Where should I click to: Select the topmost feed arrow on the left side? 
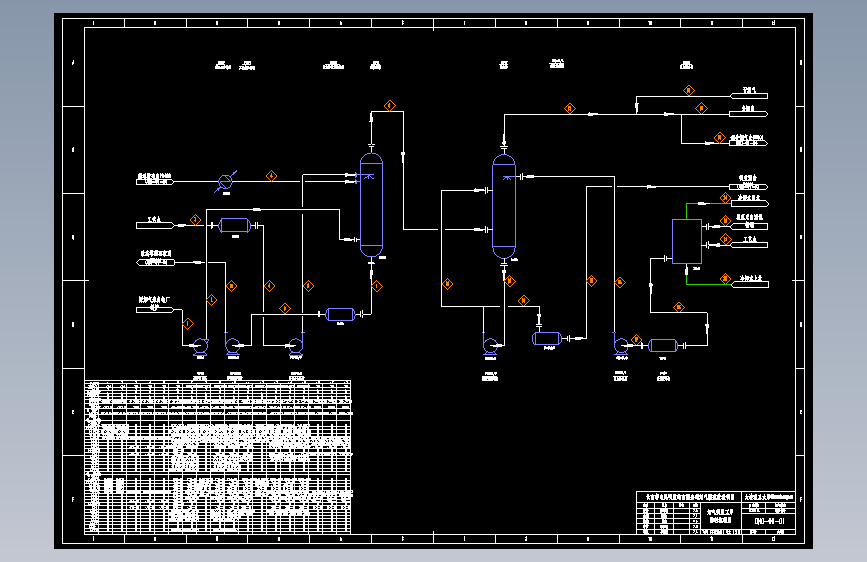[155, 181]
